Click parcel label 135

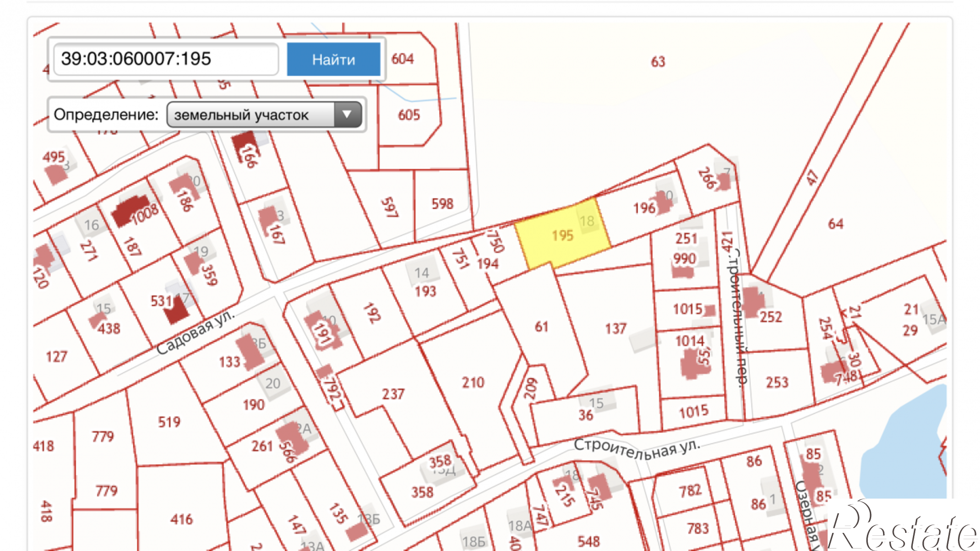point(338,513)
